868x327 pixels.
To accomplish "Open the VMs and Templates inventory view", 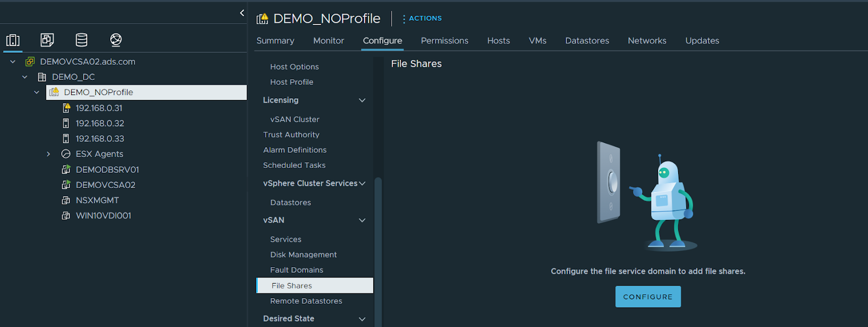I will pos(47,40).
